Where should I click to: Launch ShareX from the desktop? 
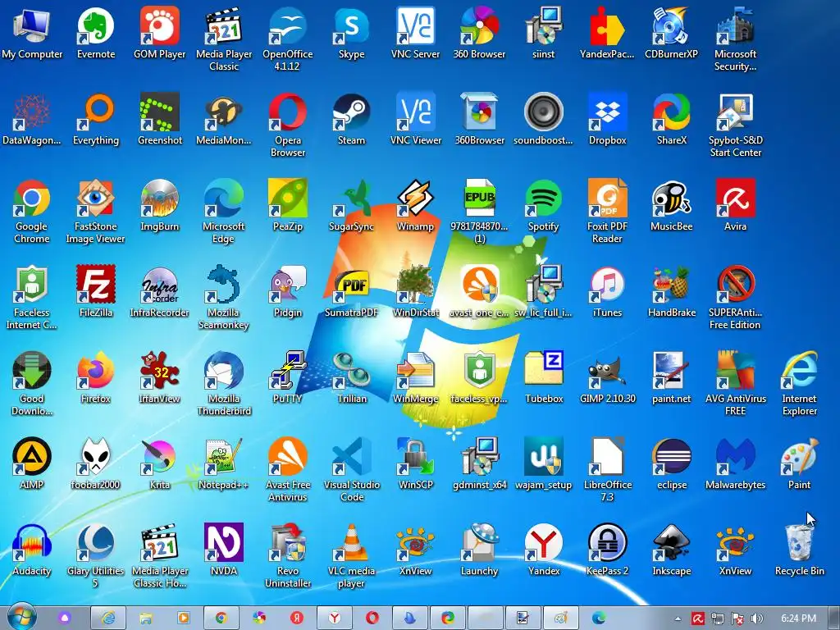point(671,120)
